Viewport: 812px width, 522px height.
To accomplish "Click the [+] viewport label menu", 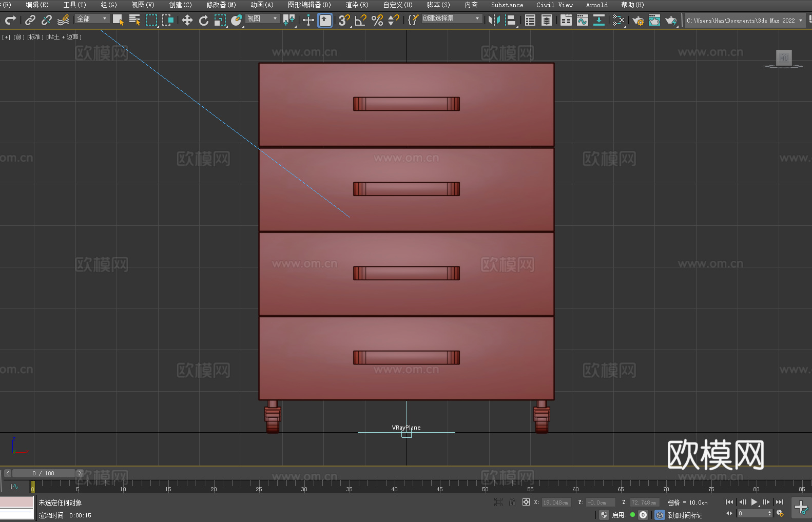I will pyautogui.click(x=6, y=37).
